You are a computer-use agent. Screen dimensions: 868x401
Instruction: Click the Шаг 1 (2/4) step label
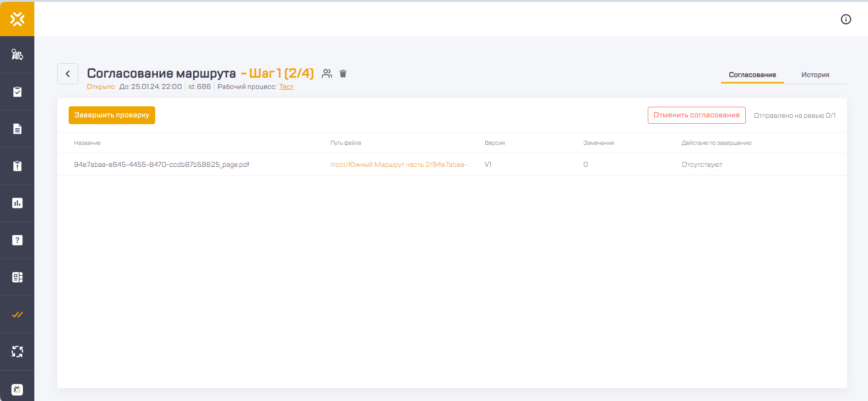(x=282, y=73)
